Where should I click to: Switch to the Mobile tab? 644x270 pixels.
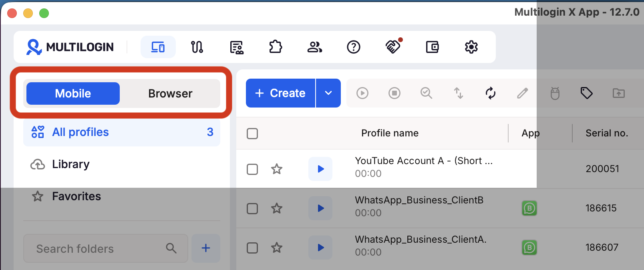coord(73,93)
